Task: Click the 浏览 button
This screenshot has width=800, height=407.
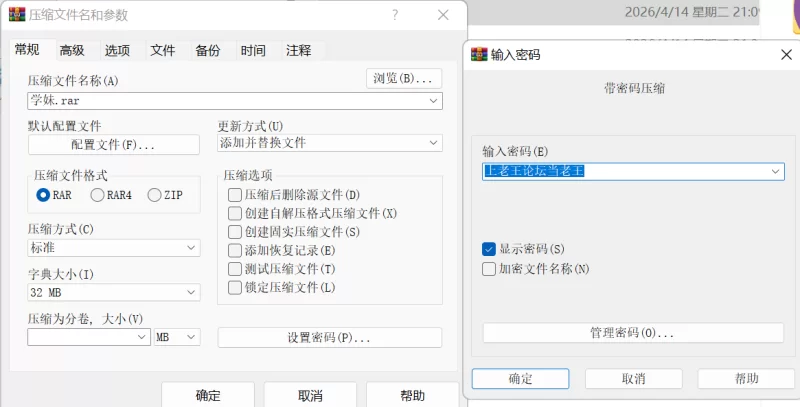Action: 405,78
